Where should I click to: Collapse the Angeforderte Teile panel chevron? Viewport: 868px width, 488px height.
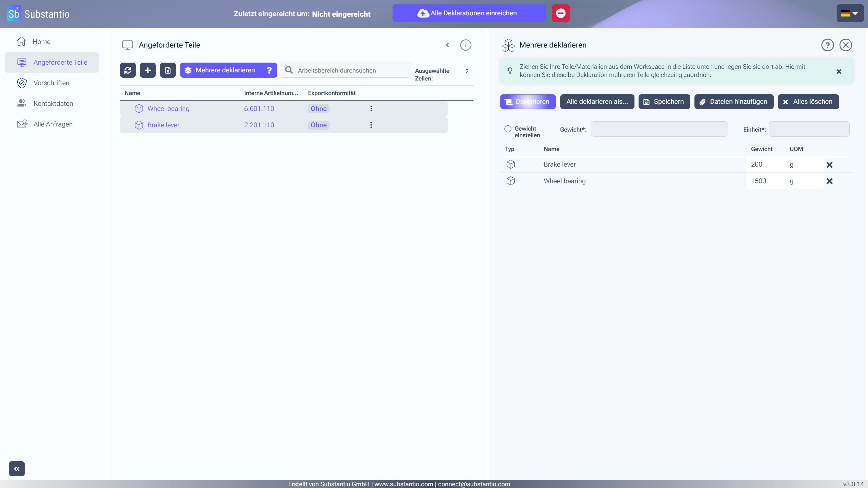click(447, 45)
